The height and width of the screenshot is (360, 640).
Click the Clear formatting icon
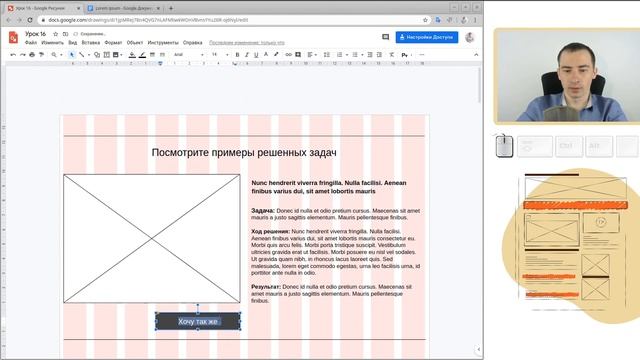392,55
